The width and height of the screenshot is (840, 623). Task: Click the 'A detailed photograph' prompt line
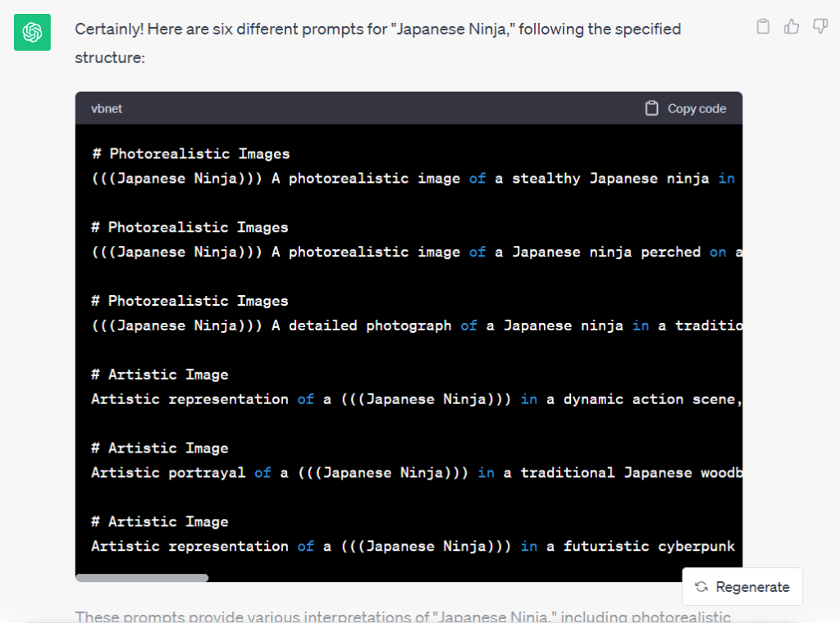[x=417, y=325]
